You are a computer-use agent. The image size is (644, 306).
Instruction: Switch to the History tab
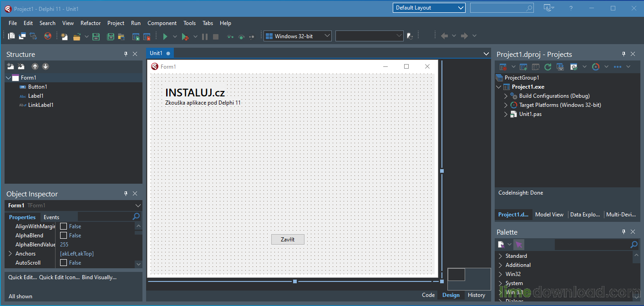pos(477,295)
